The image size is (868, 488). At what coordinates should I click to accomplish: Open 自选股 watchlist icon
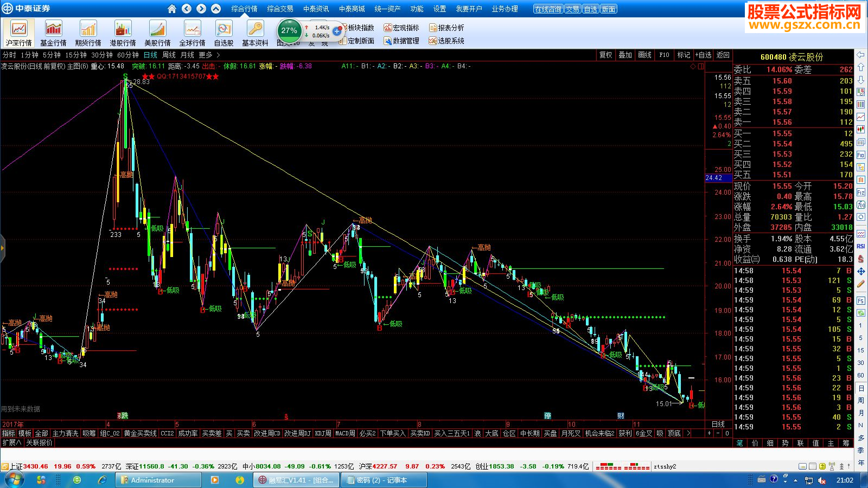click(224, 33)
